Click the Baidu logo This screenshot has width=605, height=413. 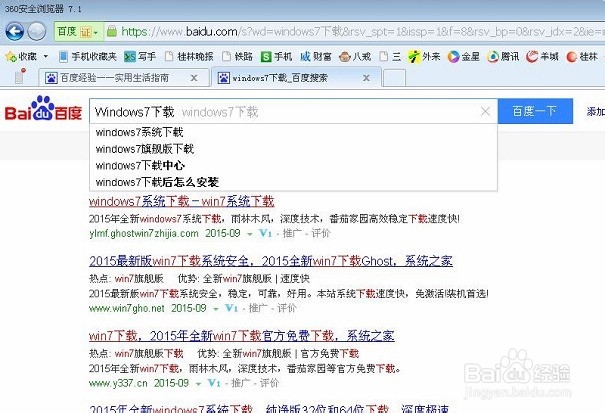pyautogui.click(x=43, y=108)
